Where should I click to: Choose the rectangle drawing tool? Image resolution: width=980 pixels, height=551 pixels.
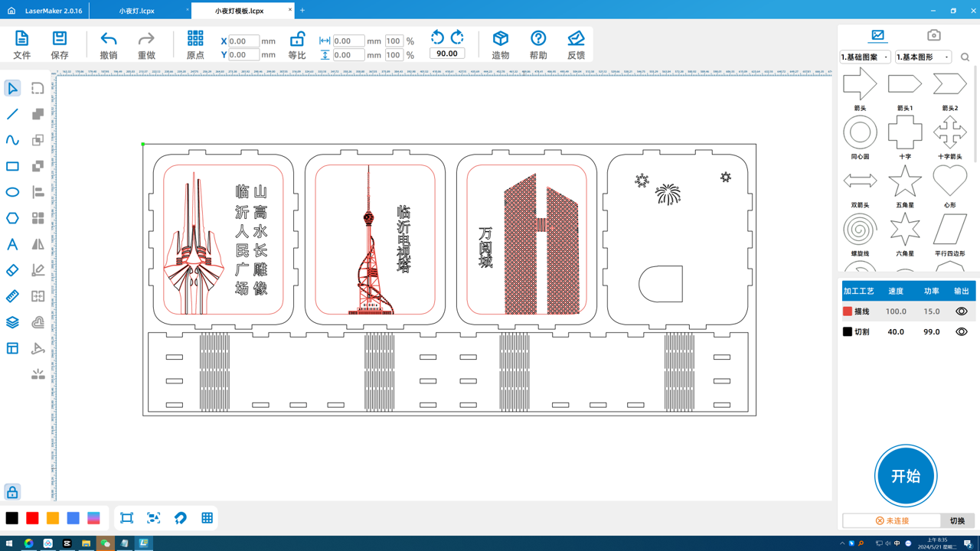pyautogui.click(x=12, y=166)
